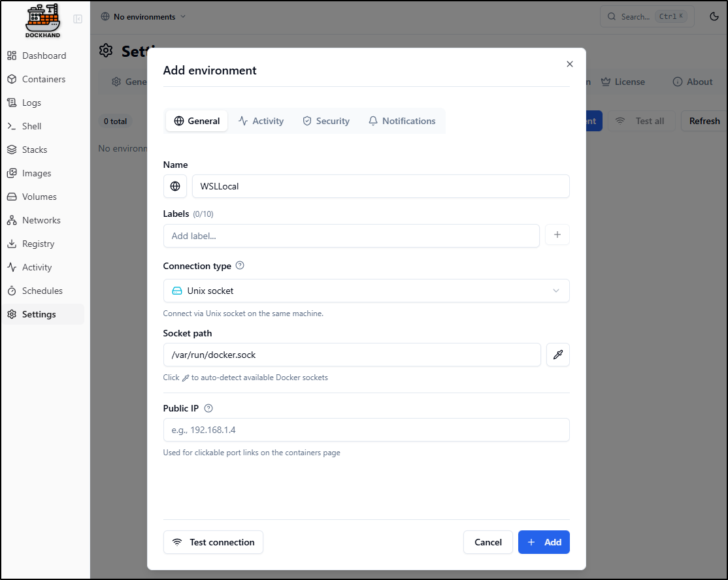The width and height of the screenshot is (728, 580).
Task: Click the blue Add button
Action: click(x=544, y=542)
